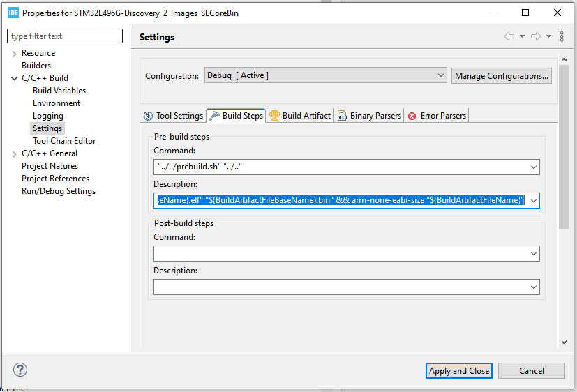Select Builders in the tree

point(36,66)
